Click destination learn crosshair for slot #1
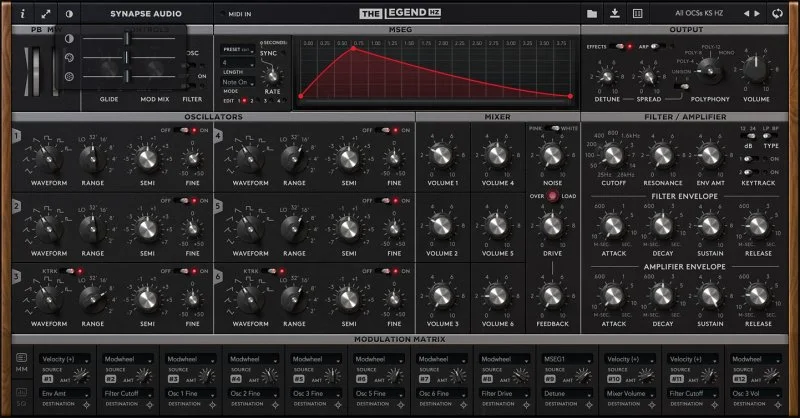The height and width of the screenshot is (418, 800). click(87, 405)
